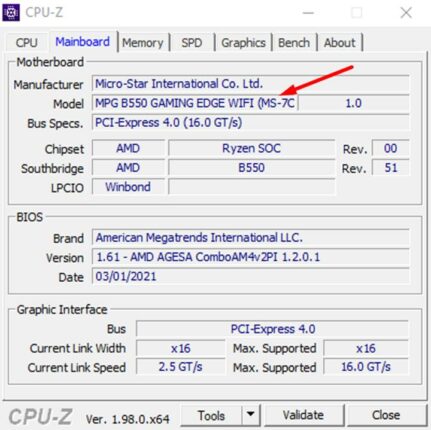Image resolution: width=431 pixels, height=430 pixels.
Task: Click the Current Link Width label
Action: pos(78,348)
